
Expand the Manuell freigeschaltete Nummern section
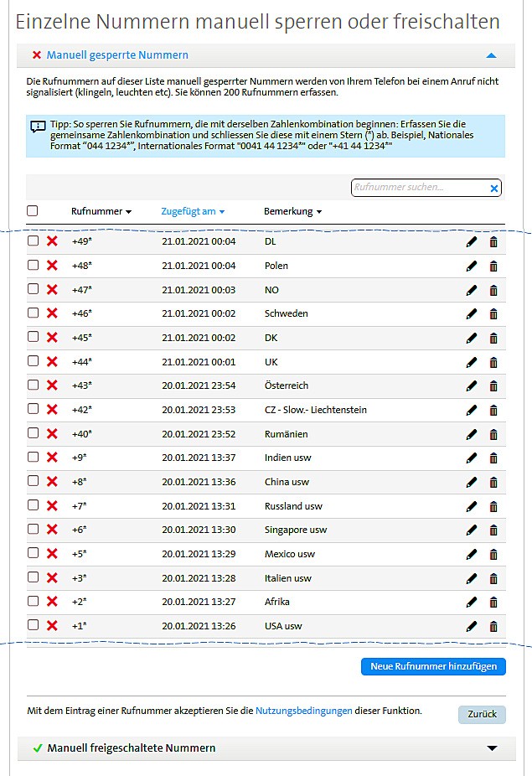coord(492,748)
